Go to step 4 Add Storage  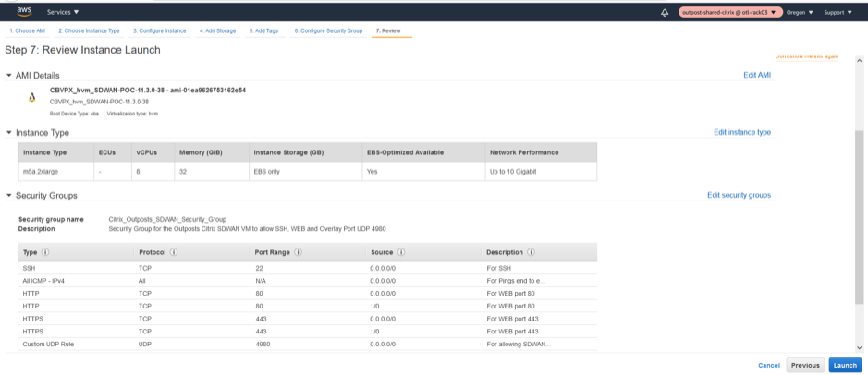click(x=217, y=31)
